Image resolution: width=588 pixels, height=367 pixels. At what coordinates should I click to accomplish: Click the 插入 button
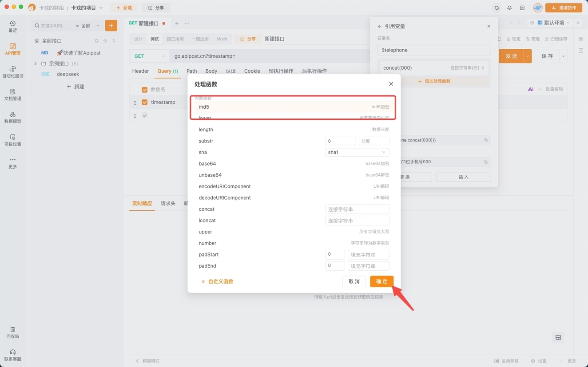point(463,177)
